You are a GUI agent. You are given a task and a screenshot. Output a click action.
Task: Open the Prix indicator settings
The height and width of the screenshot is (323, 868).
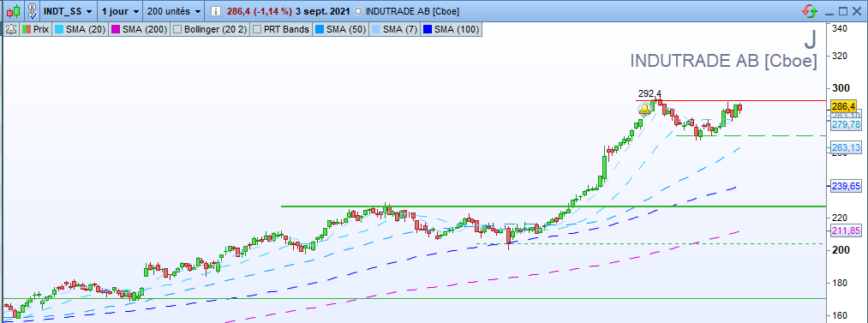click(35, 29)
